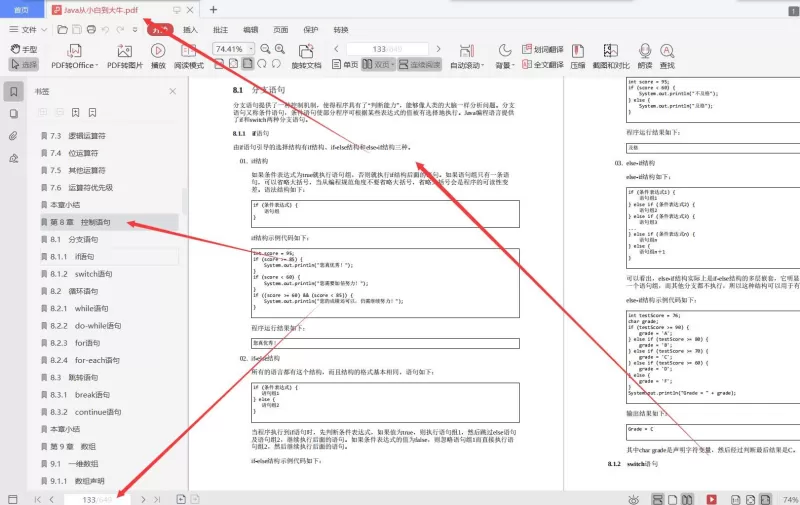Image resolution: width=800 pixels, height=505 pixels.
Task: Select bookmark 8.1.2 switch语句
Action: [109, 274]
